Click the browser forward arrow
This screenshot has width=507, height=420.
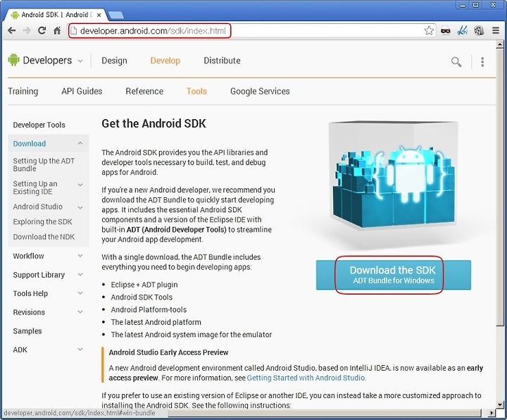pos(27,30)
